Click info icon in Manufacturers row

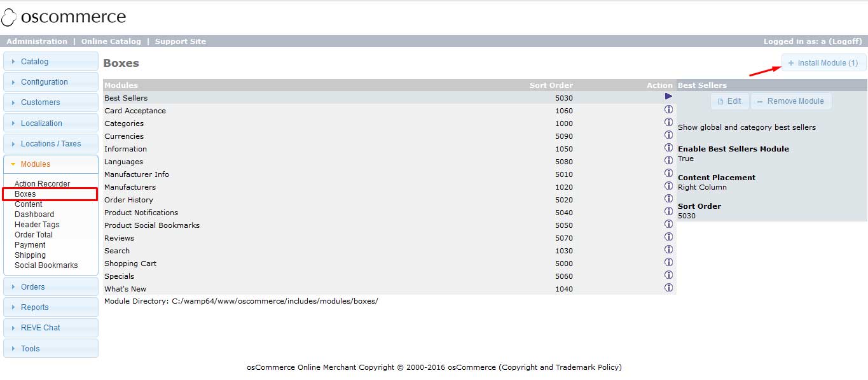click(x=668, y=186)
